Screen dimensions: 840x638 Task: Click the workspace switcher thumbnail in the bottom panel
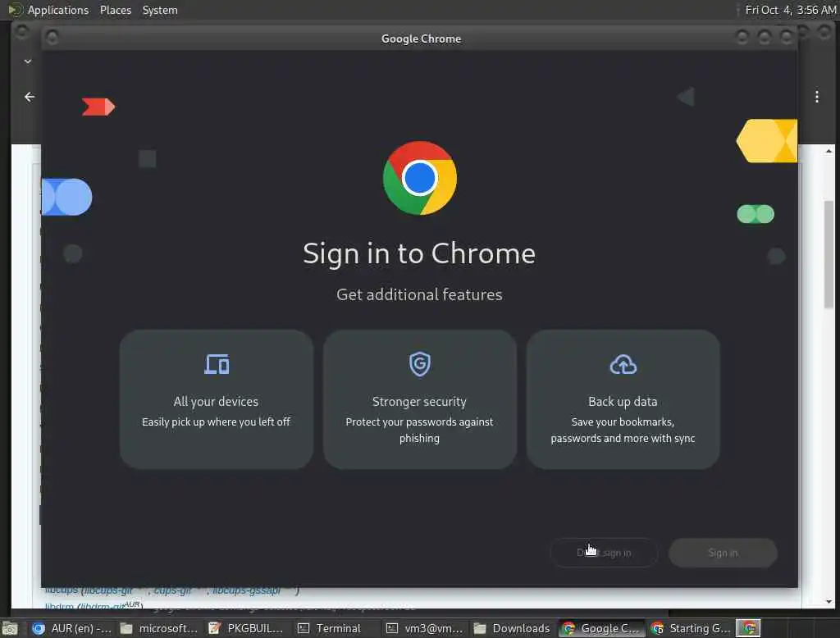[x=748, y=628]
